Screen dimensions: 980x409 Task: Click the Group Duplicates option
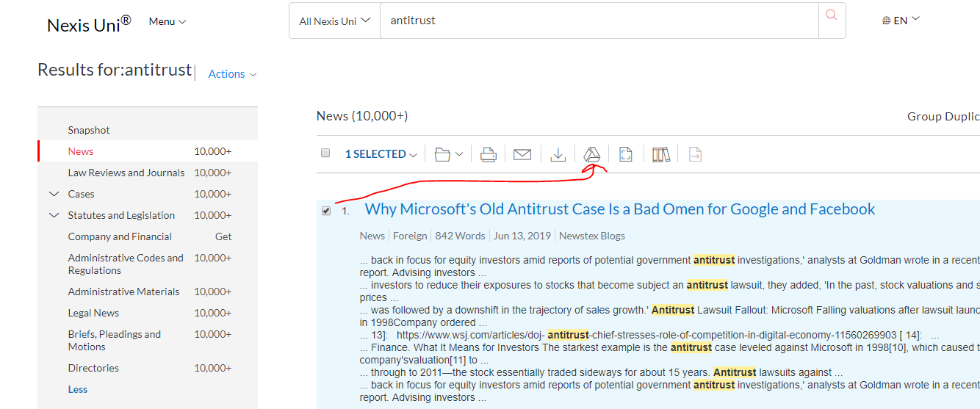[943, 116]
